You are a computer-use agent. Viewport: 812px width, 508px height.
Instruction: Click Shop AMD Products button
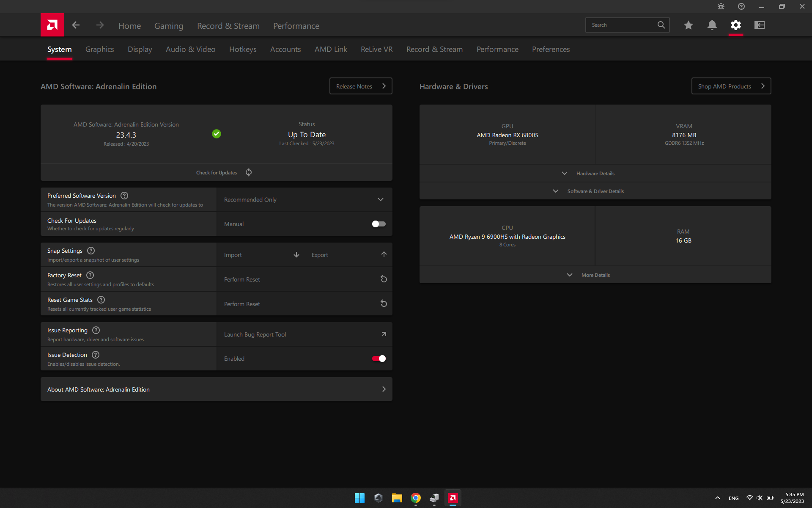point(731,86)
